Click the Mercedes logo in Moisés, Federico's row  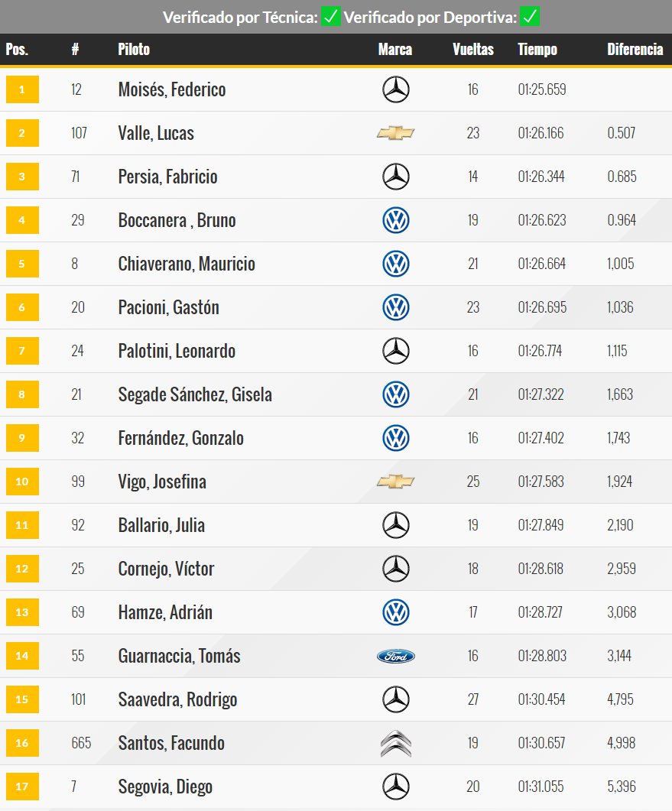396,89
